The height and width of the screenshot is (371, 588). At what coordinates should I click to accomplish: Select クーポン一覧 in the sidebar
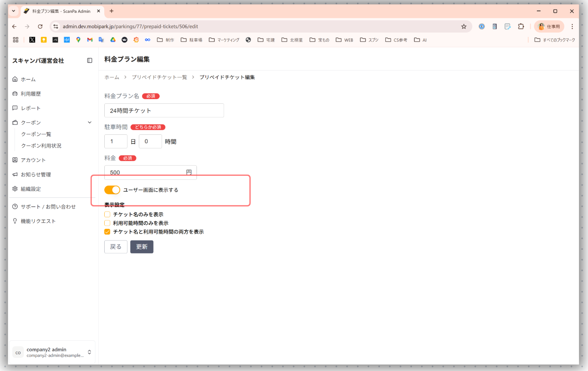[x=36, y=134]
